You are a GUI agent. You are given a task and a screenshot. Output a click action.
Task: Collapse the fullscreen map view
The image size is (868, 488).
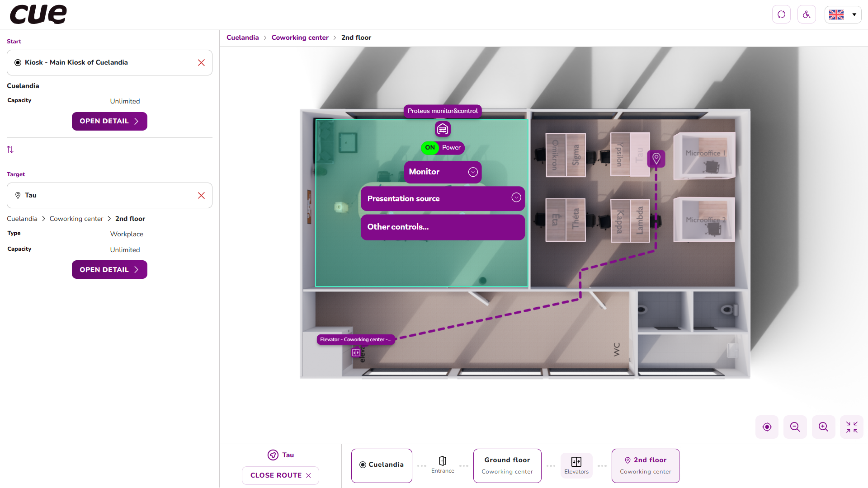point(852,427)
